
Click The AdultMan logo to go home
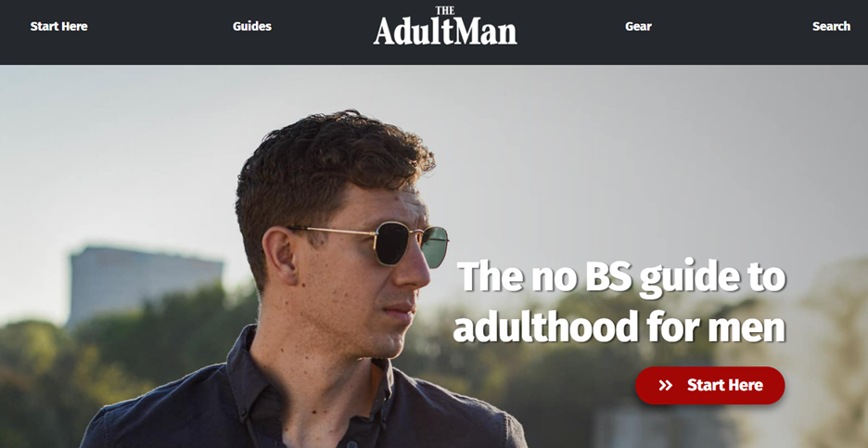point(445,26)
